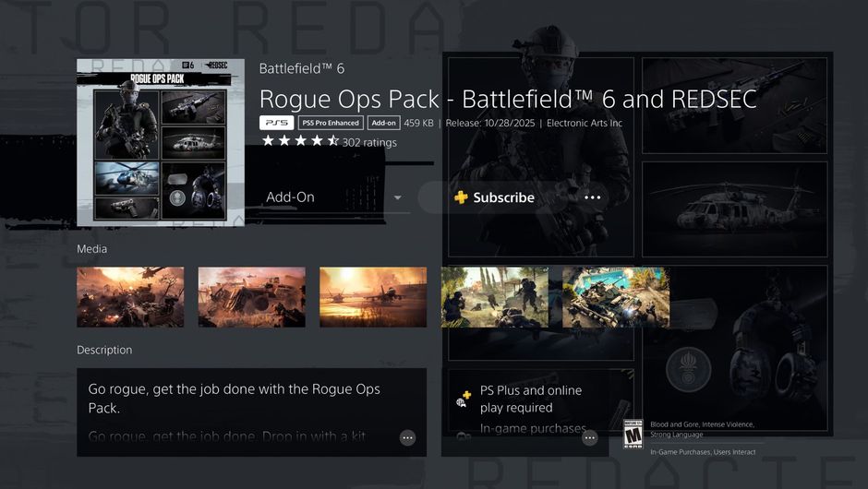Open the fourth media thumbnail showing soldiers
Image resolution: width=868 pixels, height=489 pixels.
coord(494,297)
